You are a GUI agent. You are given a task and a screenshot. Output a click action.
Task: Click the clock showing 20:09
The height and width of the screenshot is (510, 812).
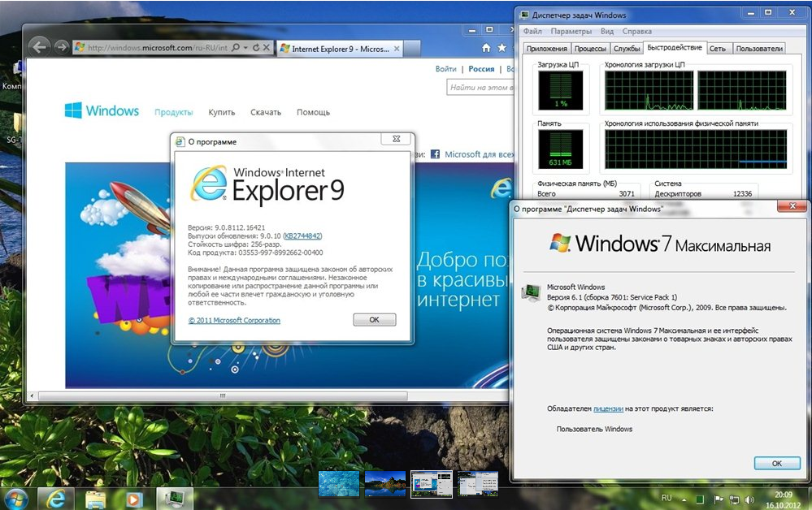pos(783,495)
